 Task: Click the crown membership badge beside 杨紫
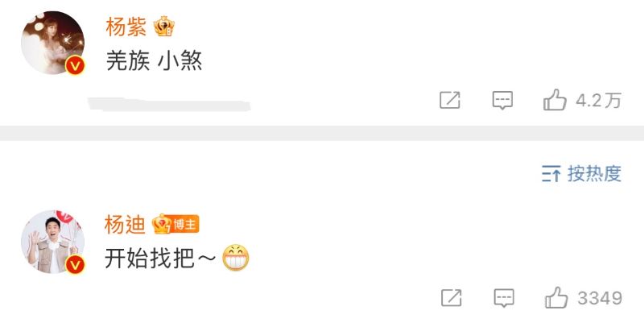tap(164, 27)
